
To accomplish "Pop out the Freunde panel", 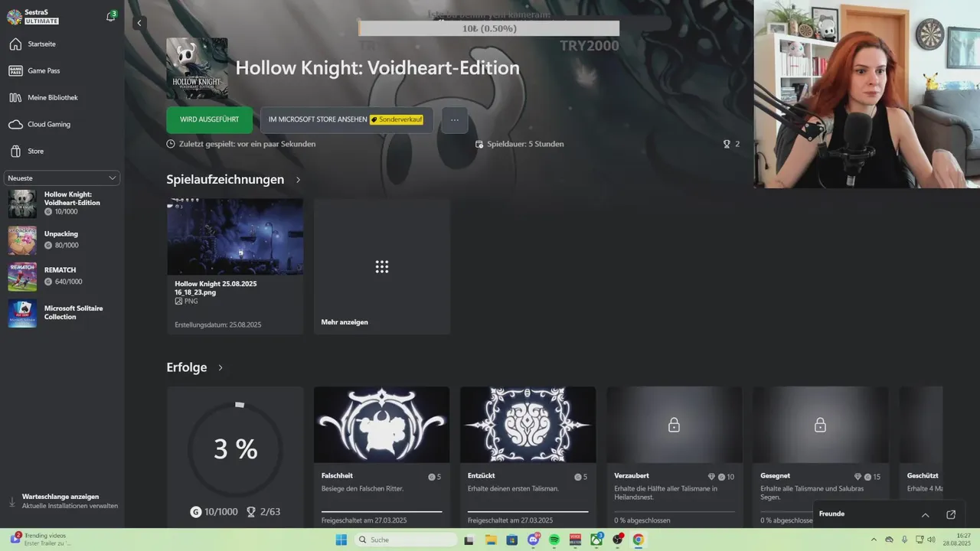I will pos(951,514).
